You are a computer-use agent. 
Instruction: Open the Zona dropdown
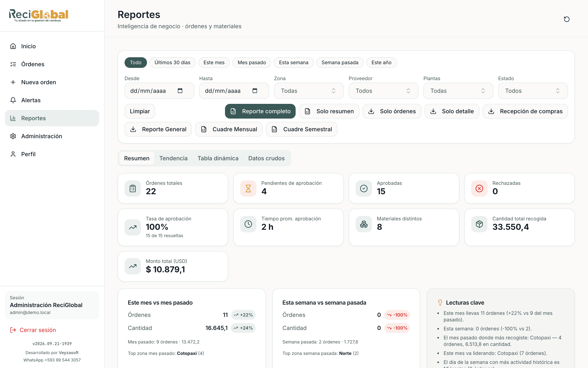pyautogui.click(x=308, y=91)
